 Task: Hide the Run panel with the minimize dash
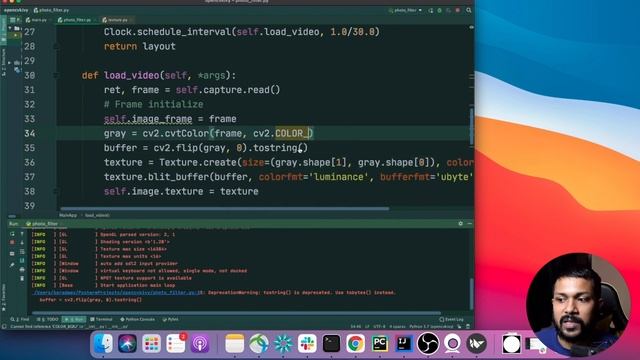point(469,224)
